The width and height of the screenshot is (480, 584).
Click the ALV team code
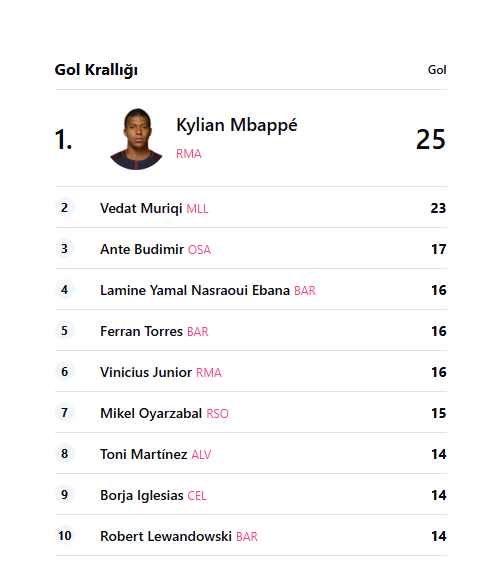201,454
